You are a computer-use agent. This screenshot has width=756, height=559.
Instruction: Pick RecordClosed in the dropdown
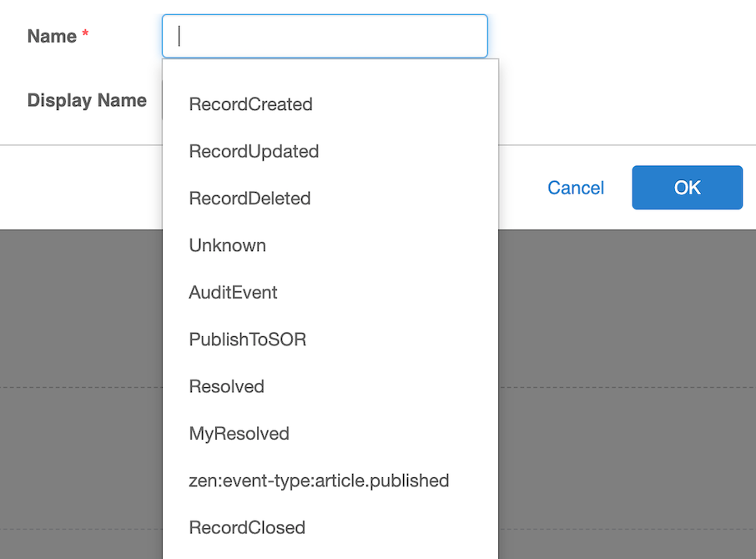(330, 527)
